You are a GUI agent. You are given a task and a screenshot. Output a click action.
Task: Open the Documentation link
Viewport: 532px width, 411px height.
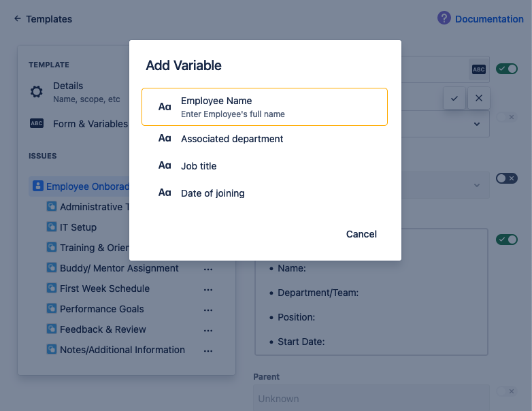(488, 19)
